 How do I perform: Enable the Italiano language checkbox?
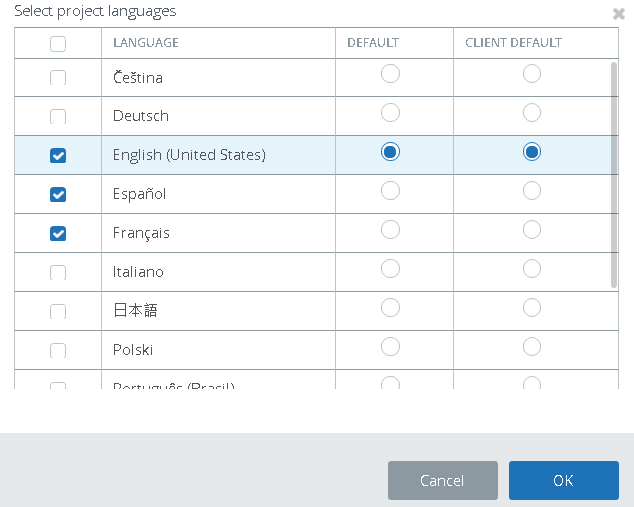click(58, 272)
